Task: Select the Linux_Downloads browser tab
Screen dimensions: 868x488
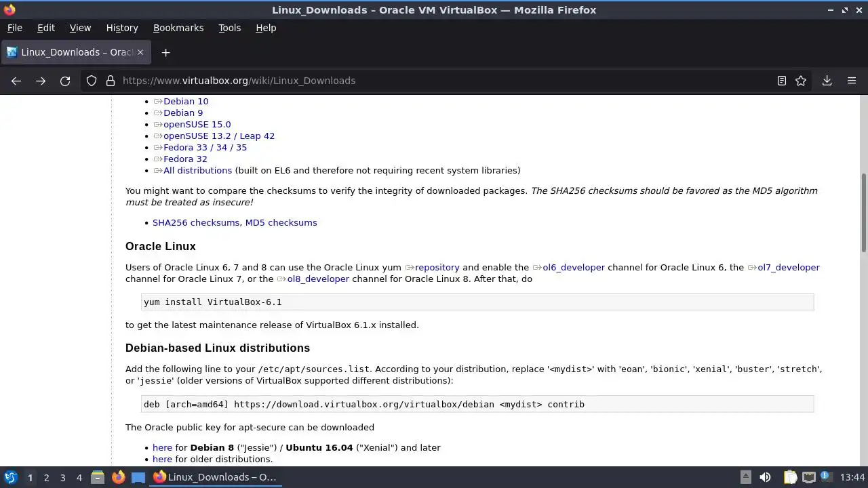Action: [76, 52]
